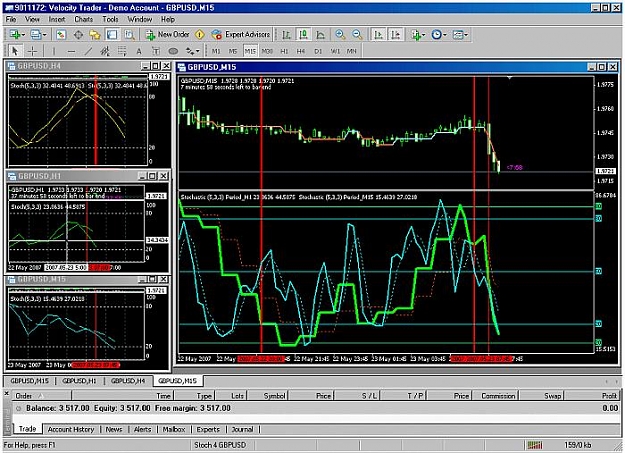The width and height of the screenshot is (625, 453).
Task: Toggle the Terminal window toolbar icon
Action: (112, 35)
